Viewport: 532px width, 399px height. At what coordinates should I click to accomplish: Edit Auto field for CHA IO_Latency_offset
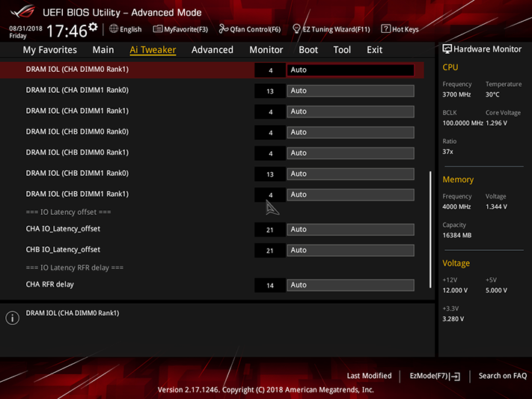[350, 229]
